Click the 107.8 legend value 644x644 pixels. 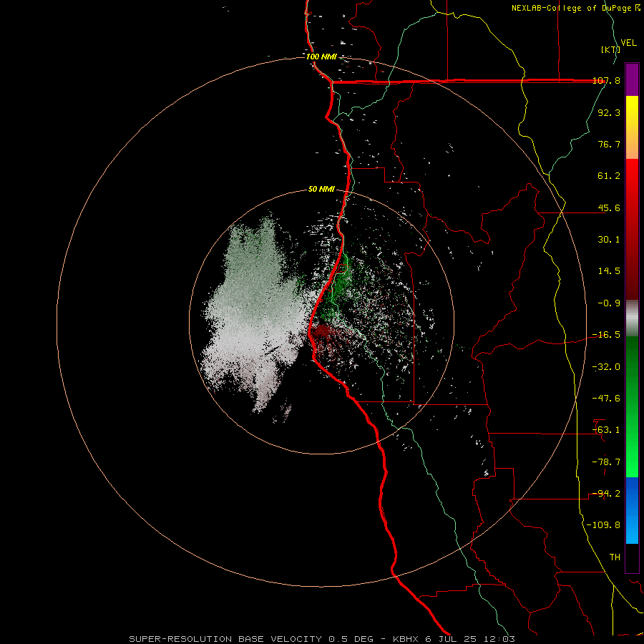coord(606,81)
